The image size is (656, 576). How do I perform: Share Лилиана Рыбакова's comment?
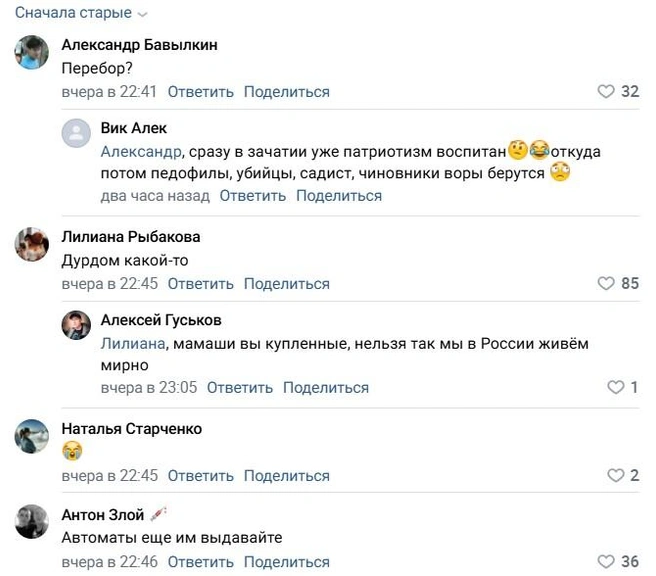[286, 284]
